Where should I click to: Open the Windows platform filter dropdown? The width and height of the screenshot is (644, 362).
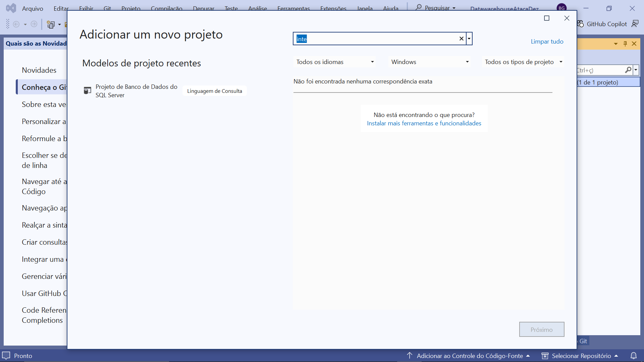click(x=430, y=62)
